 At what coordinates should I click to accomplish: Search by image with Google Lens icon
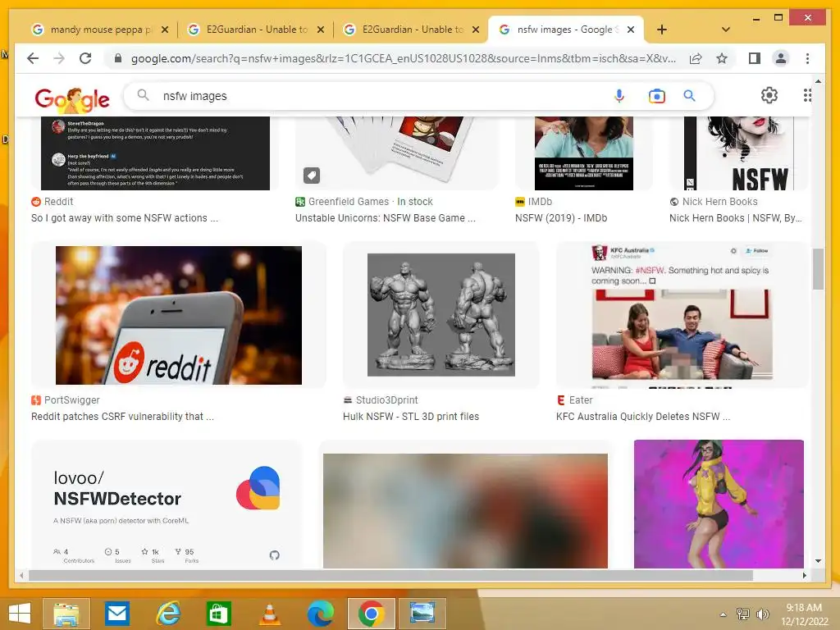click(656, 96)
